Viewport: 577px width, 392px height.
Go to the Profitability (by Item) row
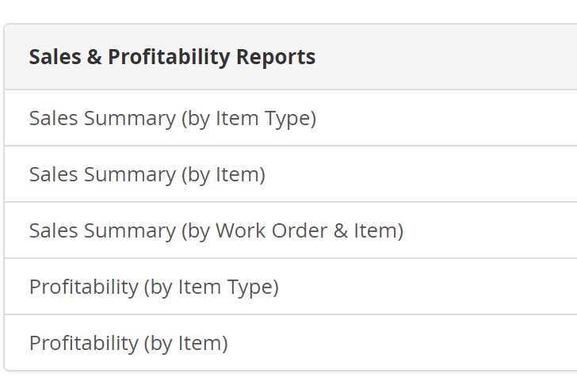tap(291, 343)
